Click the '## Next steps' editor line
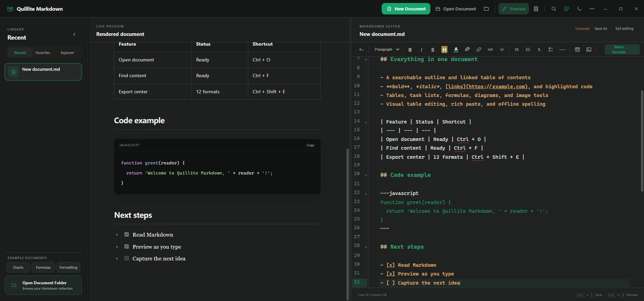 point(402,247)
